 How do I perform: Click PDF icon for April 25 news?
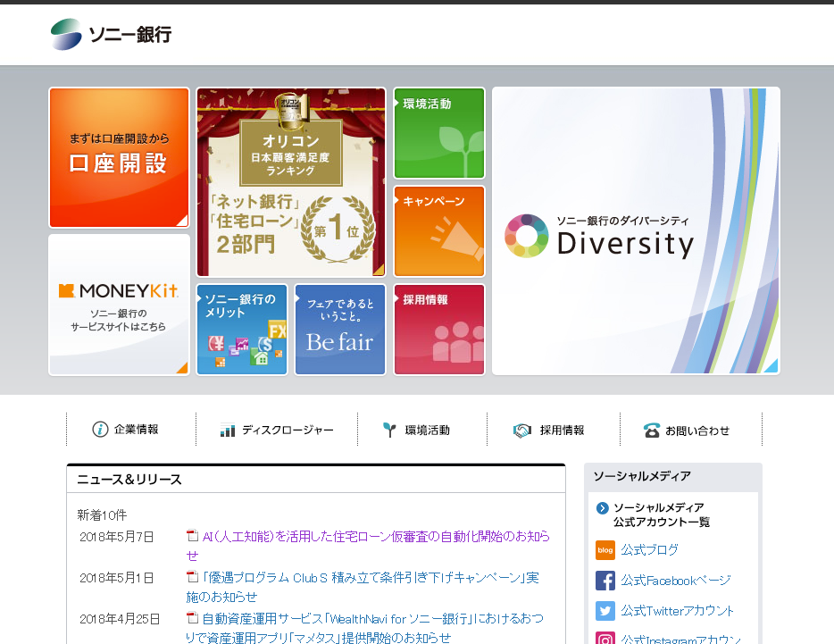(193, 617)
